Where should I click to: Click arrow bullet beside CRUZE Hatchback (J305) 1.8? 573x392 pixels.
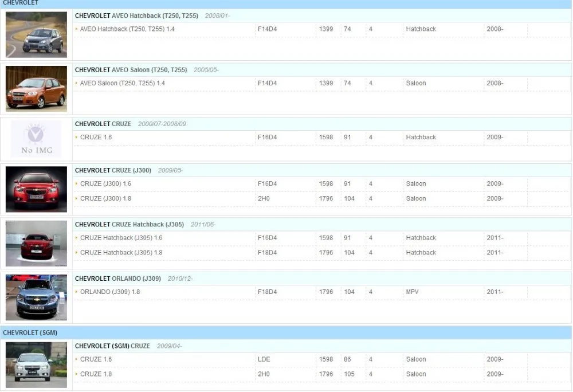76,252
